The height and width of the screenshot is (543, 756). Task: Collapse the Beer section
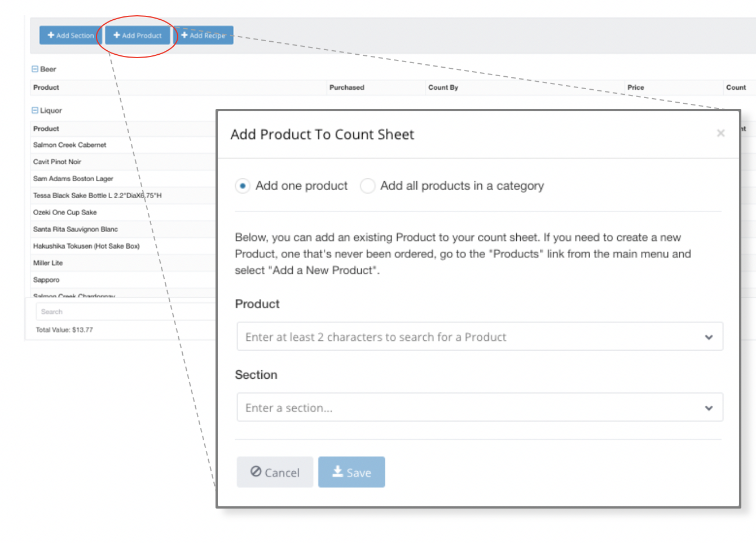click(35, 69)
